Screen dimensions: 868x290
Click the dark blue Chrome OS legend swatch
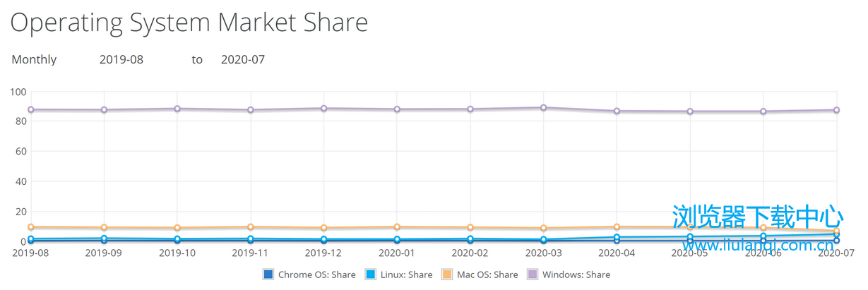point(268,274)
